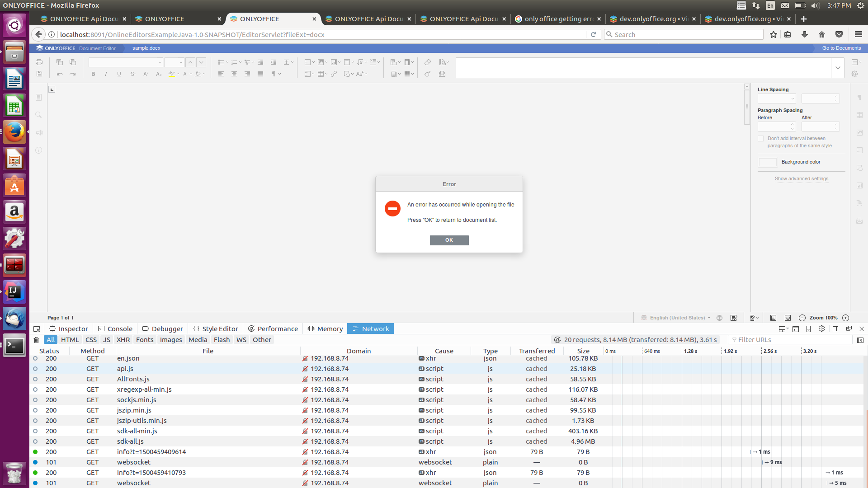Insert an equation
The width and height of the screenshot is (868, 488).
click(x=360, y=62)
